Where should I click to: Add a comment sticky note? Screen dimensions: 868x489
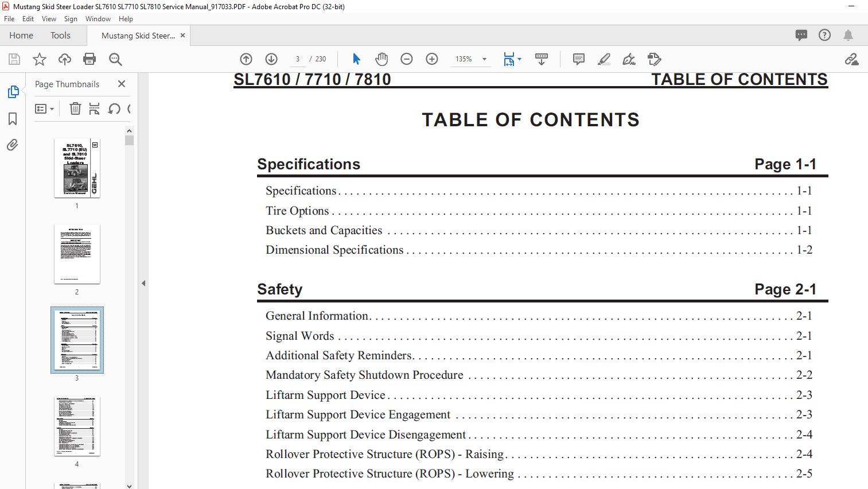[579, 59]
